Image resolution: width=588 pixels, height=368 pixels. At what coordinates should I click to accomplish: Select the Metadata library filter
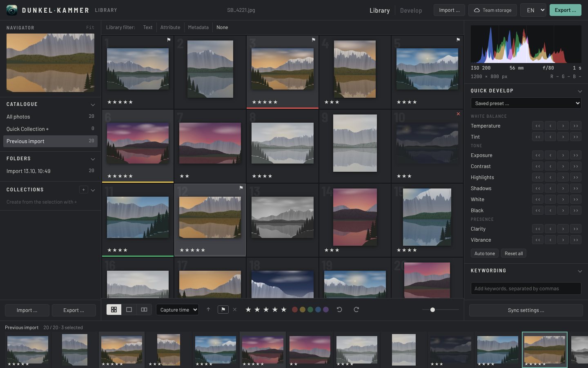(198, 27)
